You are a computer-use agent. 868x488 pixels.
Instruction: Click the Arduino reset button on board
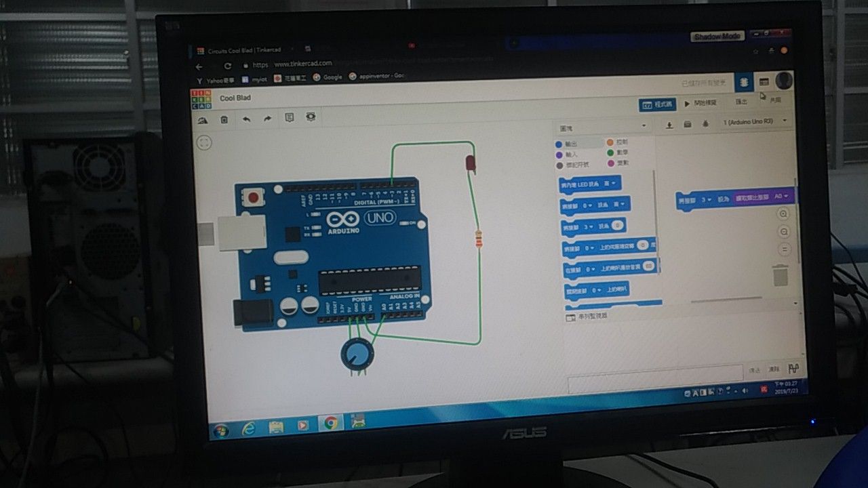253,198
